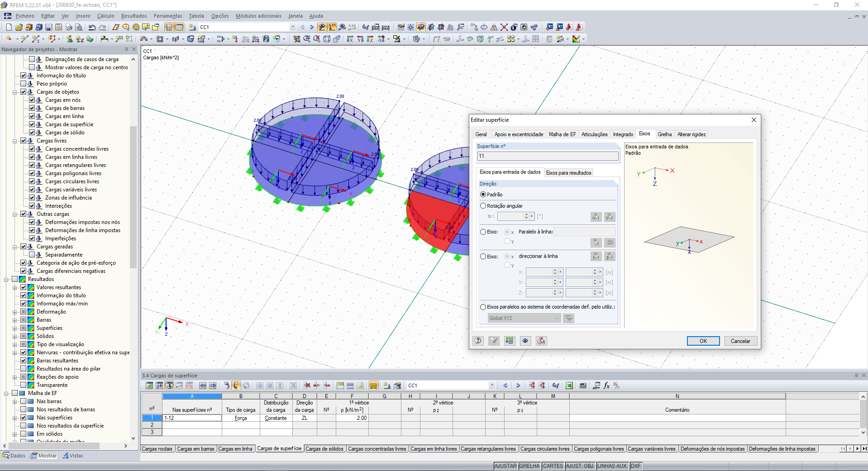Expand the Deformação results tree node

pos(15,312)
